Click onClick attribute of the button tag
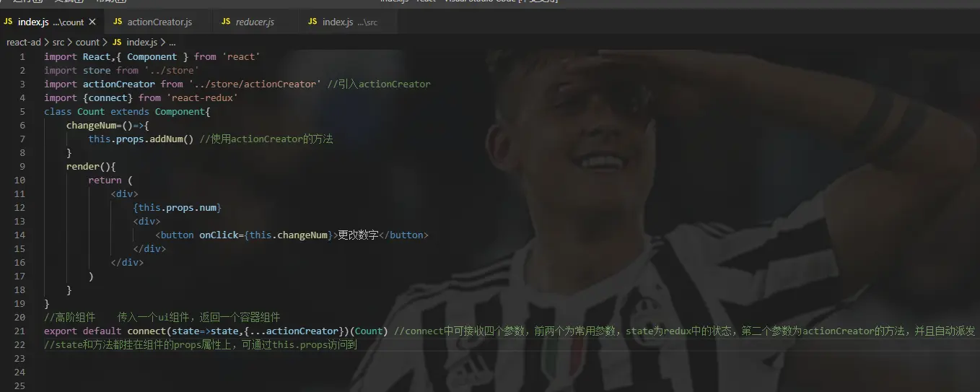980x392 pixels. pos(219,235)
